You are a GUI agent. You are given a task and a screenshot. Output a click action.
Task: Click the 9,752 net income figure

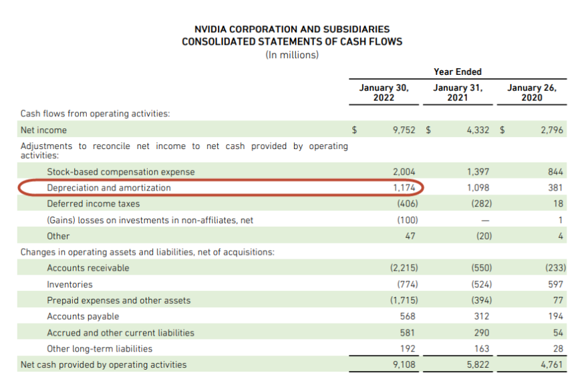pos(404,130)
